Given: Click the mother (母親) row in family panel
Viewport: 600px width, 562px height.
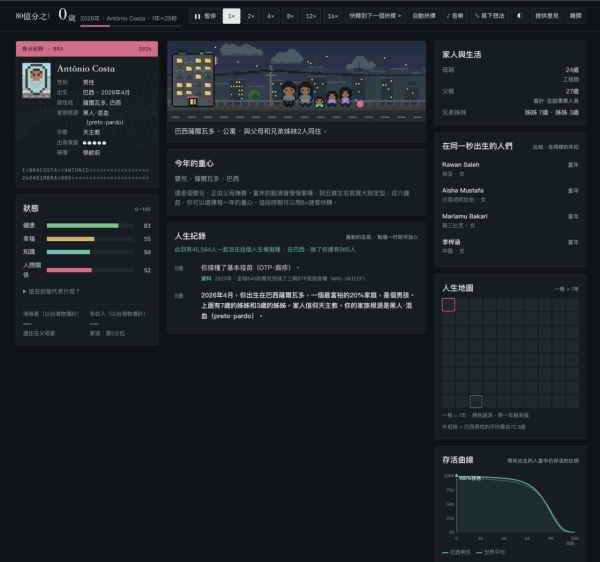Looking at the screenshot, I should point(510,74).
